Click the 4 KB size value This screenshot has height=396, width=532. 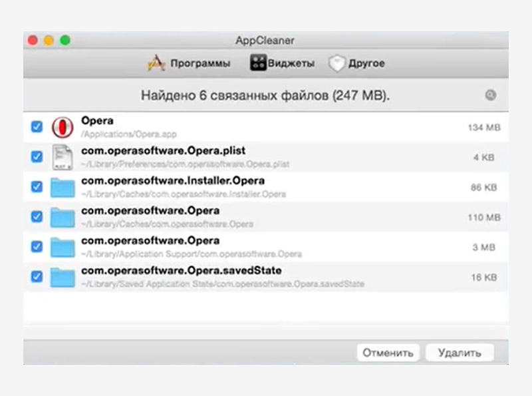(x=484, y=158)
